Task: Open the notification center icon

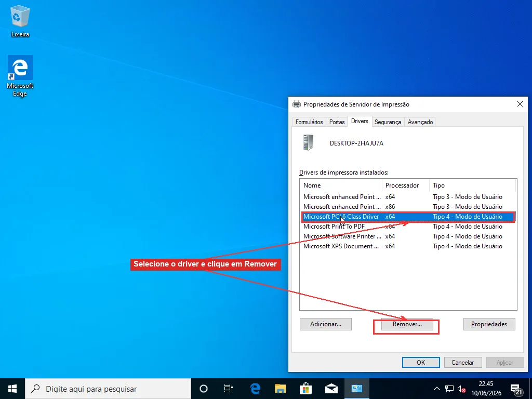Action: [515, 390]
